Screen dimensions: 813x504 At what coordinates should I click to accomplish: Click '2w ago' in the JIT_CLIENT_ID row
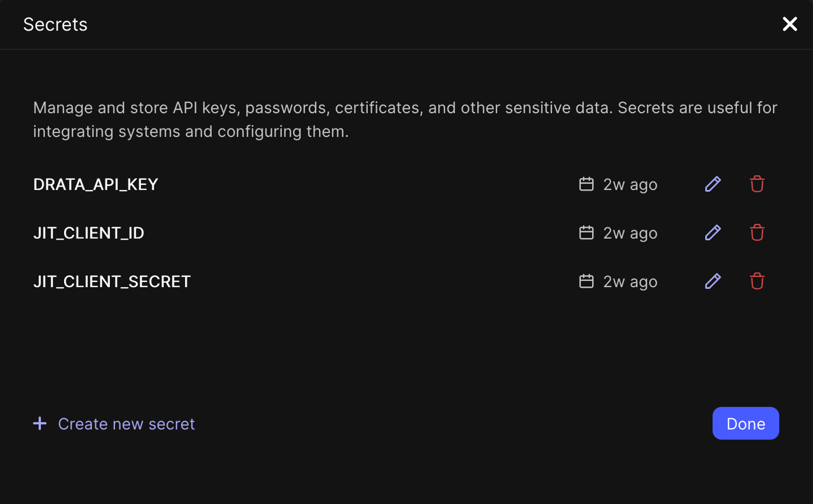click(630, 234)
